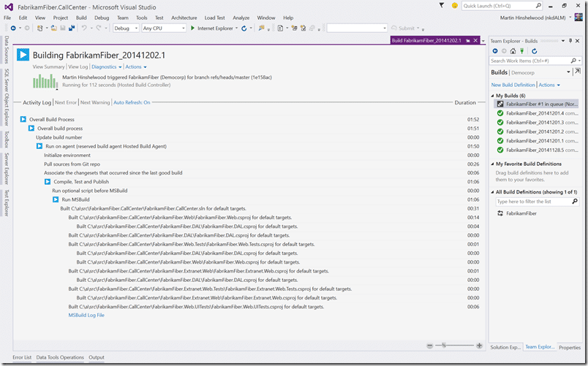This screenshot has width=588, height=366.
Task: Switch to Solution Explorer tab
Action: pyautogui.click(x=505, y=347)
